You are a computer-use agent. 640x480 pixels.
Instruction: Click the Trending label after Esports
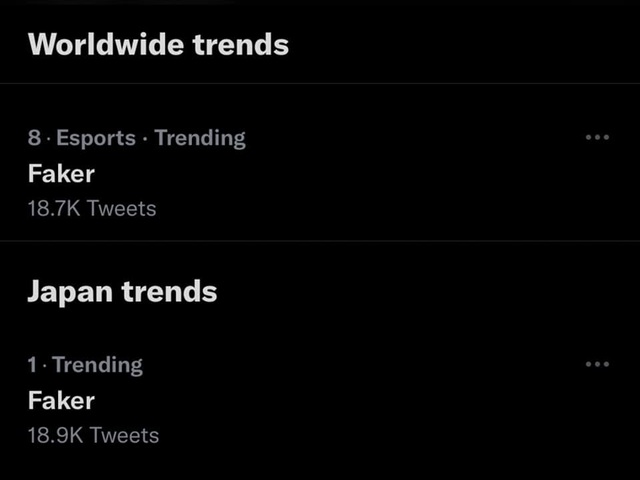200,138
